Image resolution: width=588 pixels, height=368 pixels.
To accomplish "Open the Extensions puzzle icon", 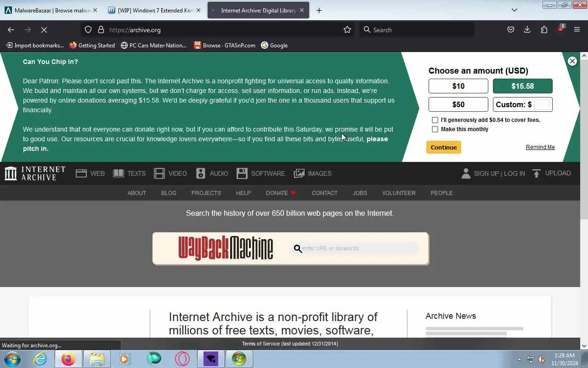I will tap(544, 29).
